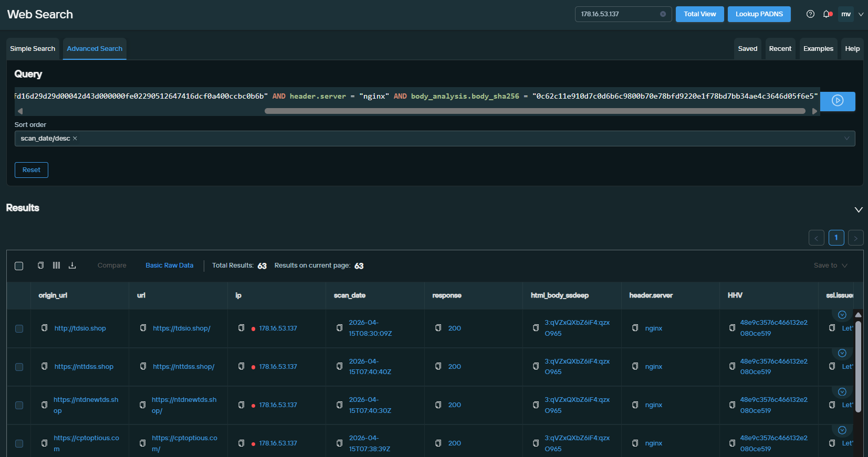868x457 pixels.
Task: Click the Lookup PADNS button
Action: click(759, 14)
